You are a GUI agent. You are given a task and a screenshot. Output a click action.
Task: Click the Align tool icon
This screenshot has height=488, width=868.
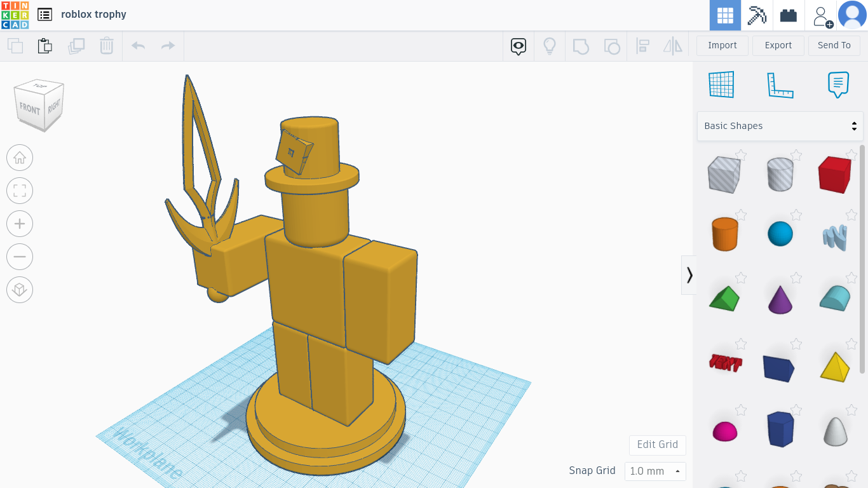point(643,46)
